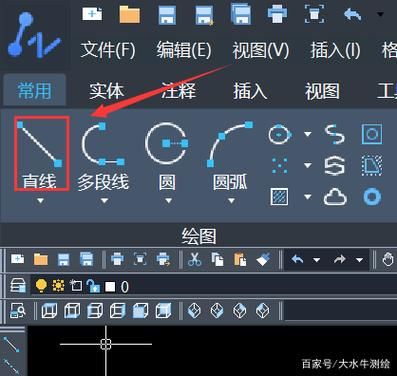Click Paste icon in standard toolbar

(240, 259)
